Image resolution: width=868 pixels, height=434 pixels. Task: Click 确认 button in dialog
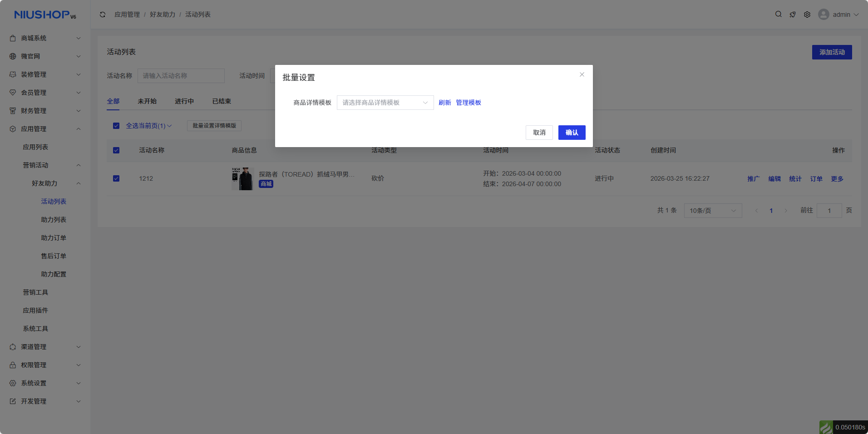pyautogui.click(x=572, y=133)
